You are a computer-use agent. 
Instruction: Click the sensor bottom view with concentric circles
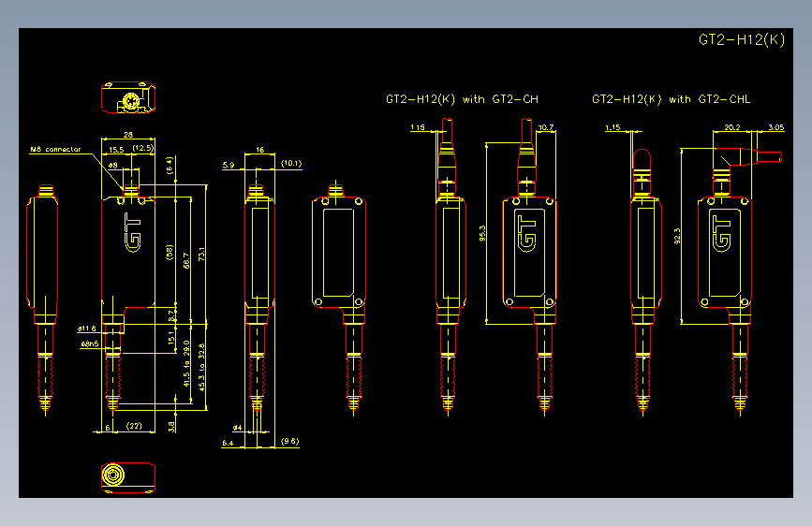[x=128, y=477]
